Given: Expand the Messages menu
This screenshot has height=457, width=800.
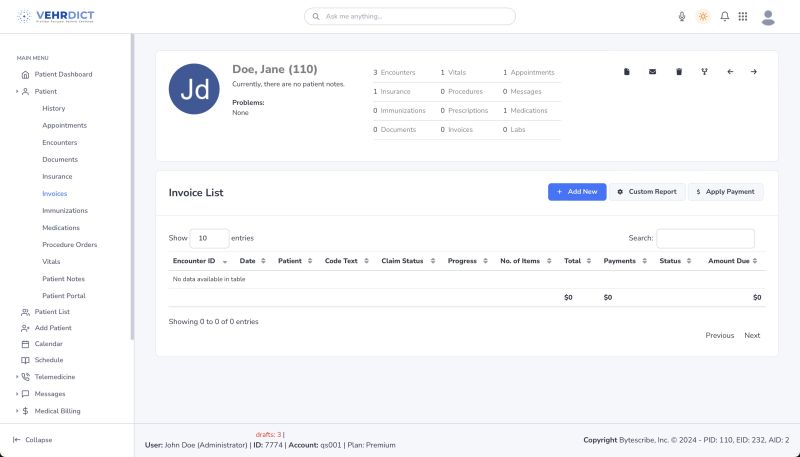Looking at the screenshot, I should tap(17, 394).
